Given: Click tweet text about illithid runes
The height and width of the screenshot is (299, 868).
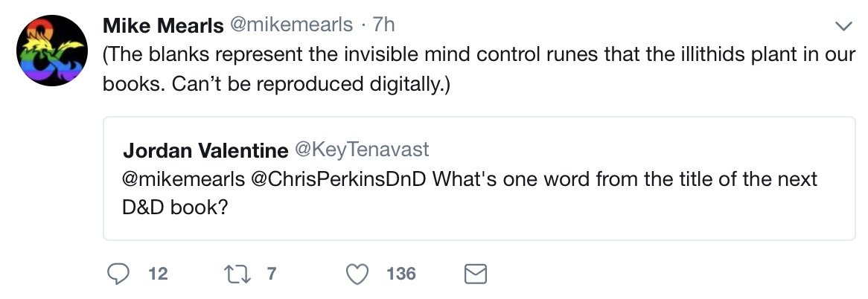Looking at the screenshot, I should [479, 69].
